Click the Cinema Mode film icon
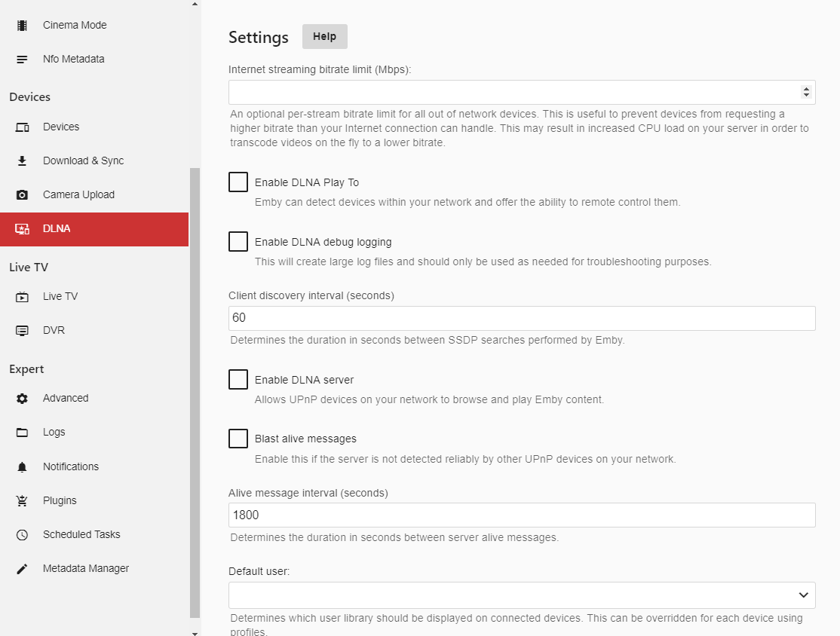This screenshot has width=840, height=636. click(x=22, y=25)
